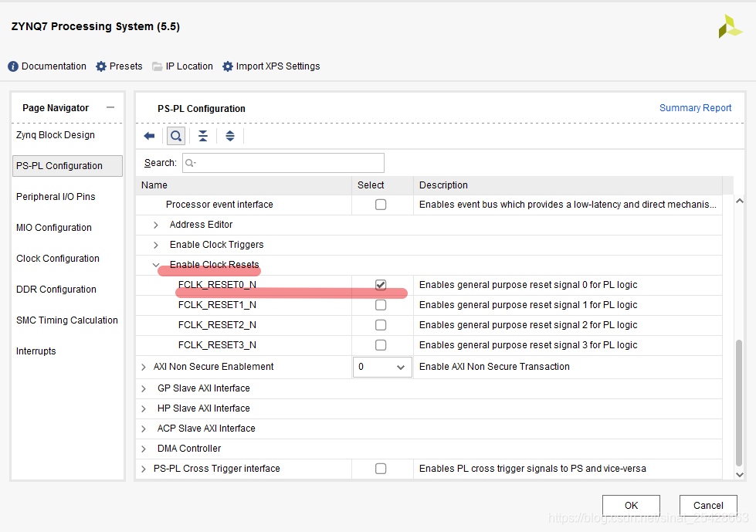Uncheck the FCLK_RESET0_N checkbox
This screenshot has height=532, width=756.
pos(381,285)
